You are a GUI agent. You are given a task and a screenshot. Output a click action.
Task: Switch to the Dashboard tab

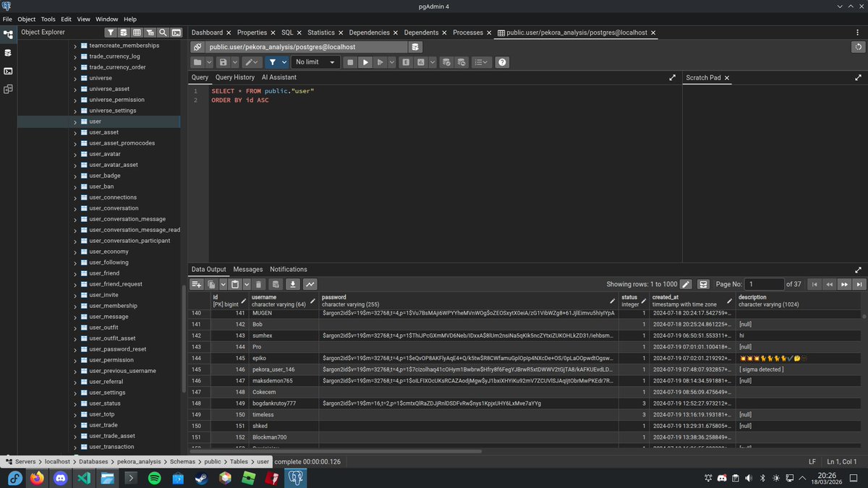pyautogui.click(x=207, y=33)
